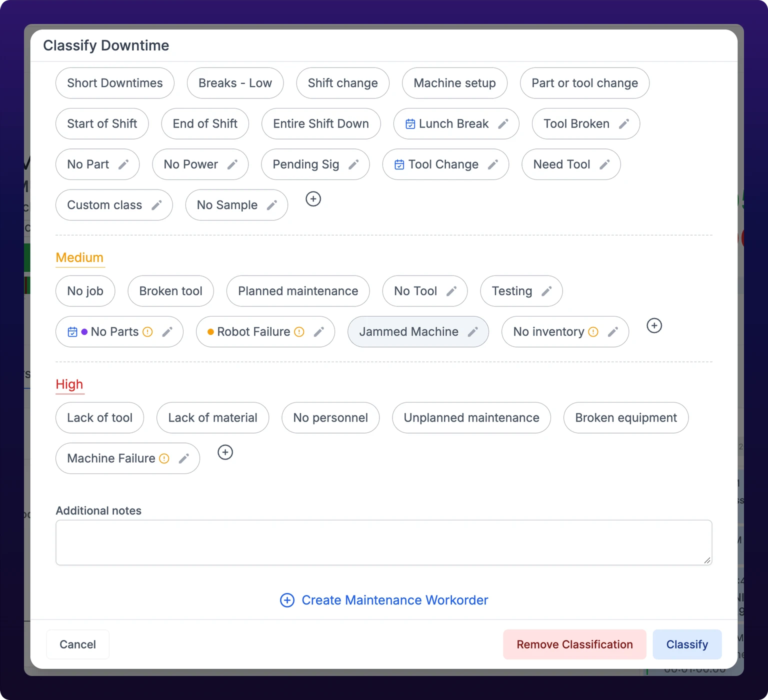
Task: Edit the Testing downtime class
Action: point(546,291)
